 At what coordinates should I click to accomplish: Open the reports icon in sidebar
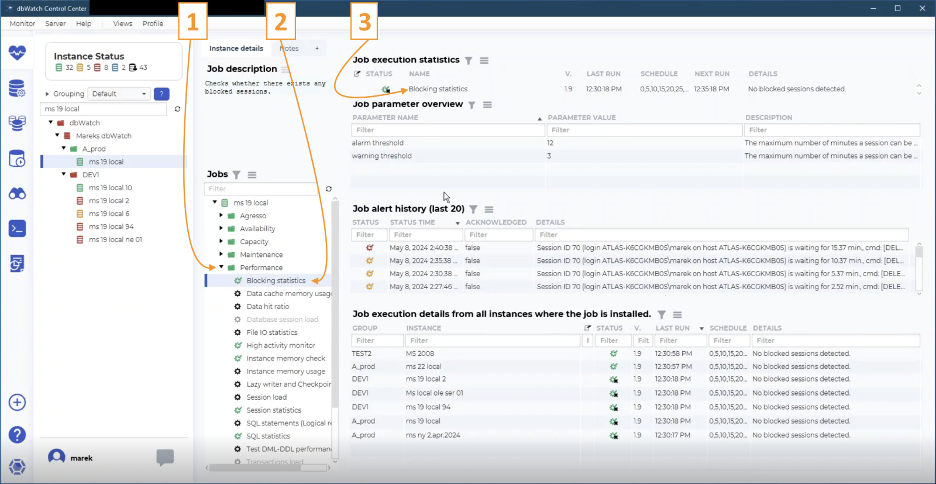coord(17,263)
